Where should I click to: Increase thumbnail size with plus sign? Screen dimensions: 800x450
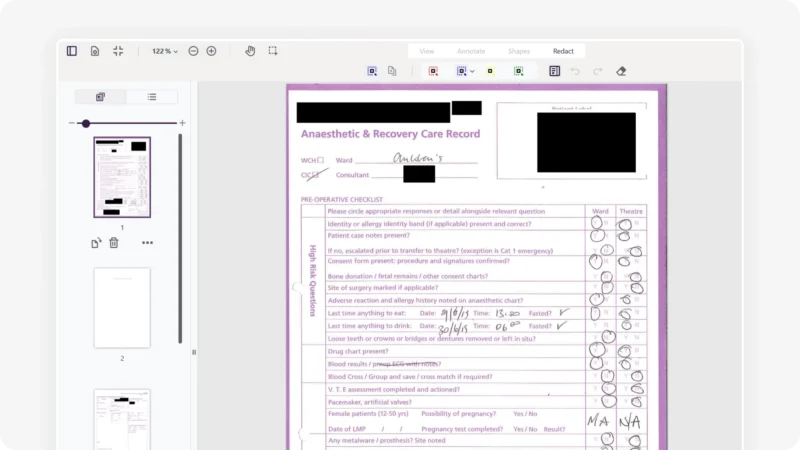coord(182,123)
